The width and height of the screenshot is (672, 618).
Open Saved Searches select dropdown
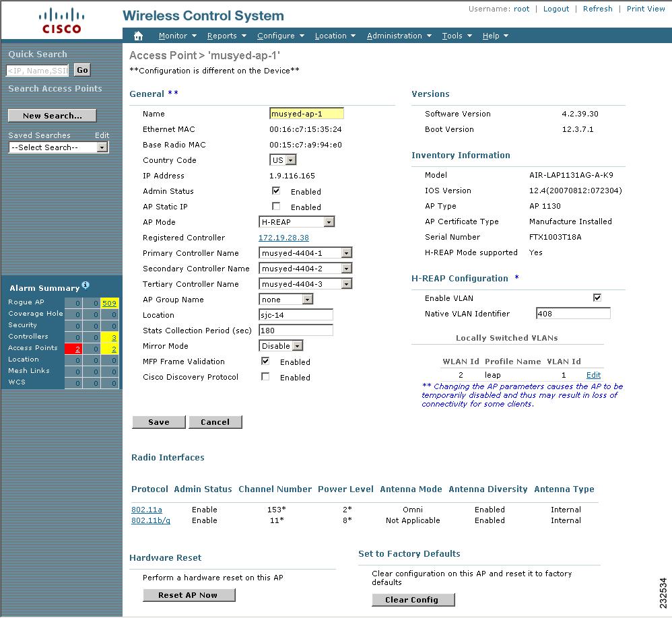pos(59,147)
